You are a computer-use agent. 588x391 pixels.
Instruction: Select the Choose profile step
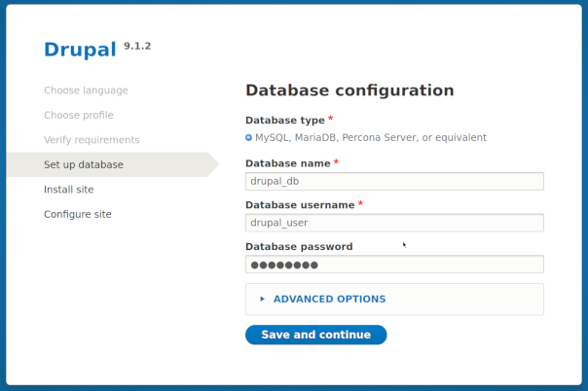click(x=79, y=115)
